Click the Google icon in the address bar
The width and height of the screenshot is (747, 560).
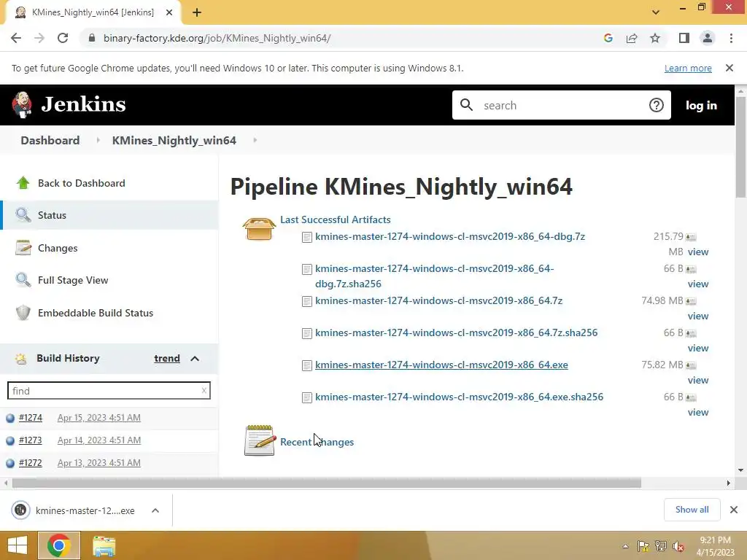pos(608,38)
